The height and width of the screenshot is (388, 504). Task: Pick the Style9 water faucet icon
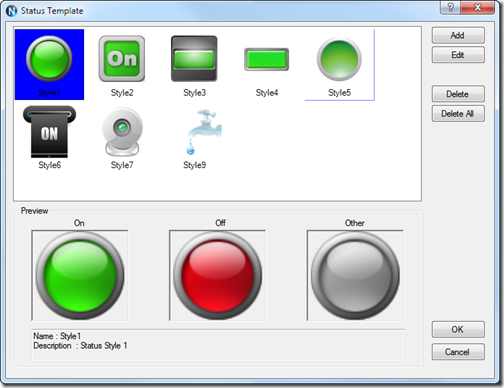point(204,132)
